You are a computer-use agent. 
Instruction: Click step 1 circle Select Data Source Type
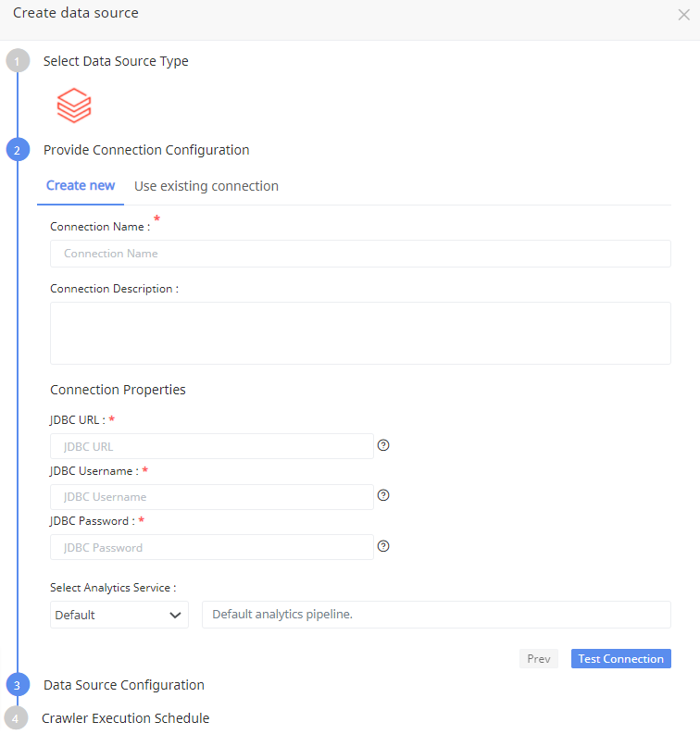(17, 60)
